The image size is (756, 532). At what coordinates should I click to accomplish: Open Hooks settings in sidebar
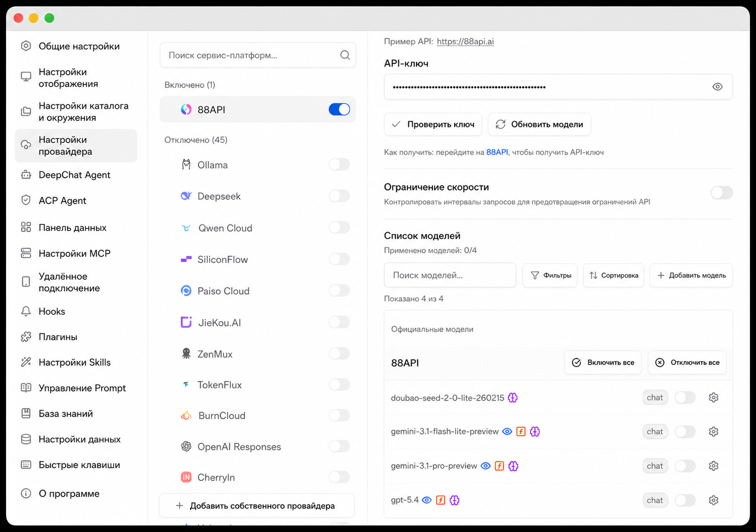[76, 312]
